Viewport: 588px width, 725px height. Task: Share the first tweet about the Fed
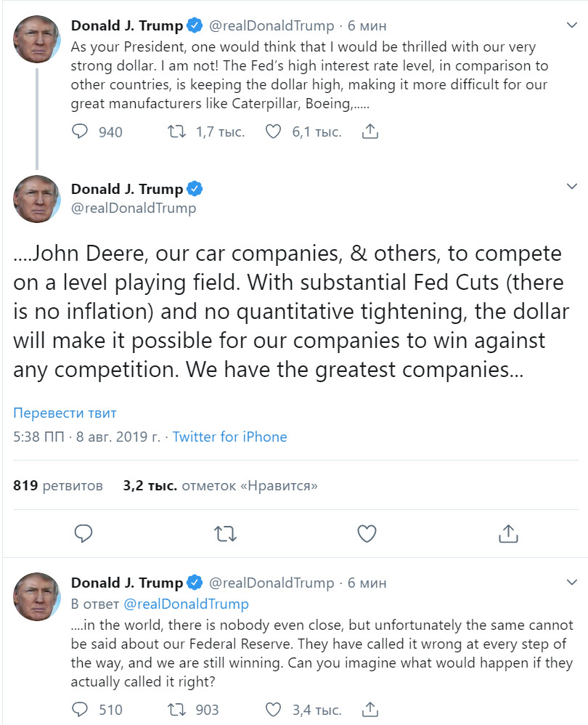(370, 131)
